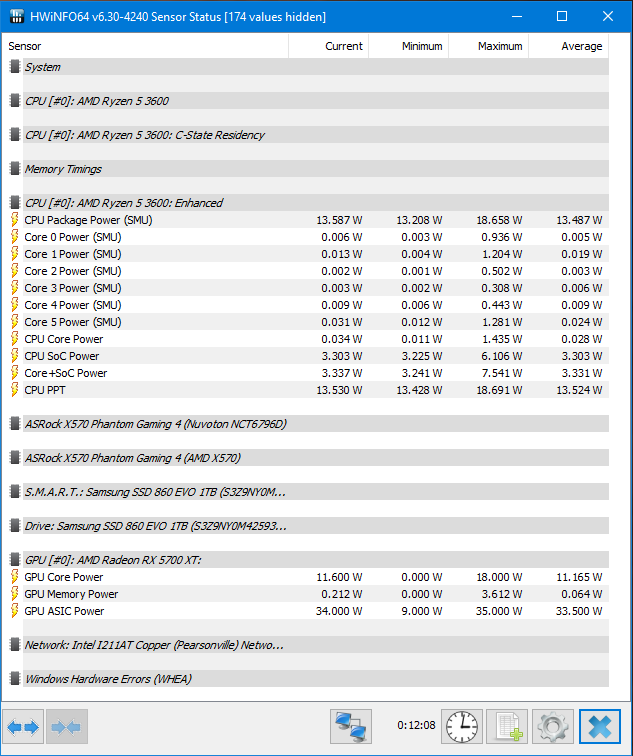The width and height of the screenshot is (633, 756).
Task: Click the collapse columns arrows button
Action: tap(67, 726)
